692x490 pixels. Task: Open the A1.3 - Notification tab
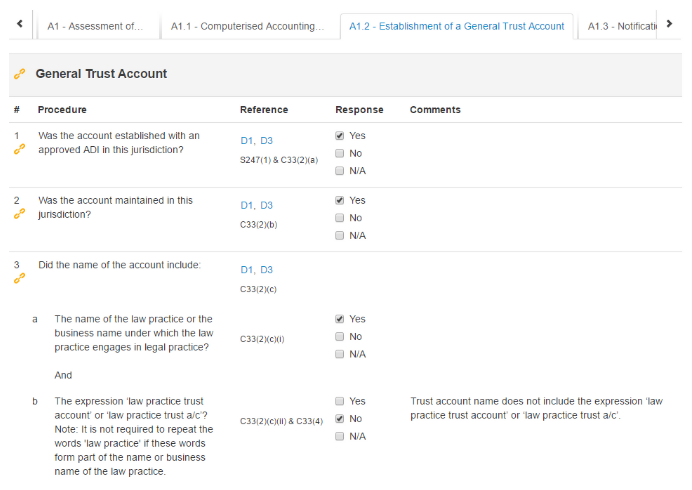(620, 26)
